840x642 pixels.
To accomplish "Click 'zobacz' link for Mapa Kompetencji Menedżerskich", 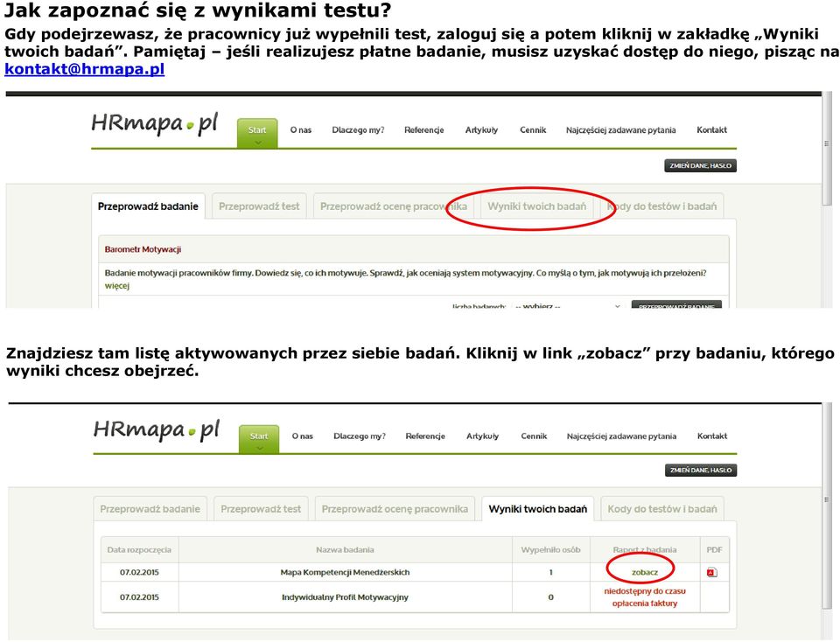I will pos(645,572).
